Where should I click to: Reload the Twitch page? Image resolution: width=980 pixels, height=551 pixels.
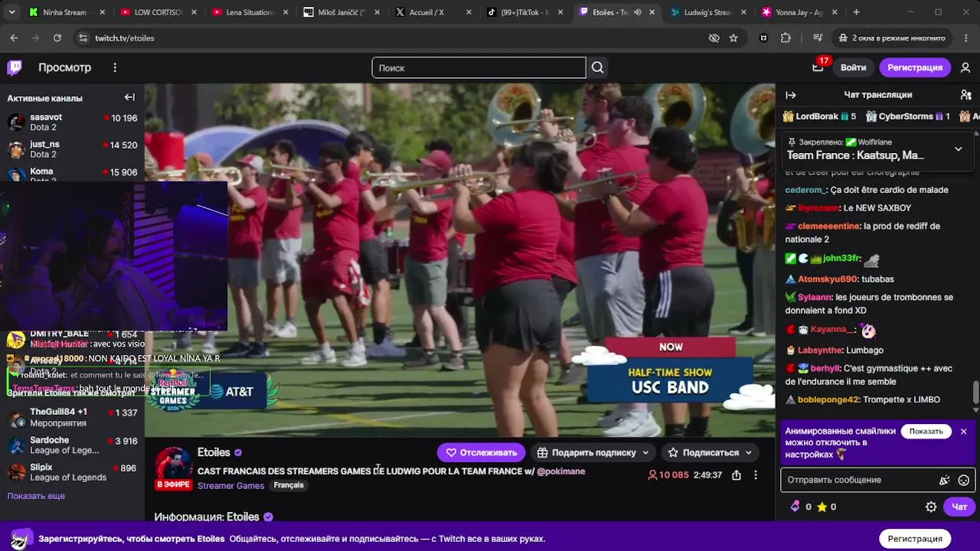tap(57, 38)
